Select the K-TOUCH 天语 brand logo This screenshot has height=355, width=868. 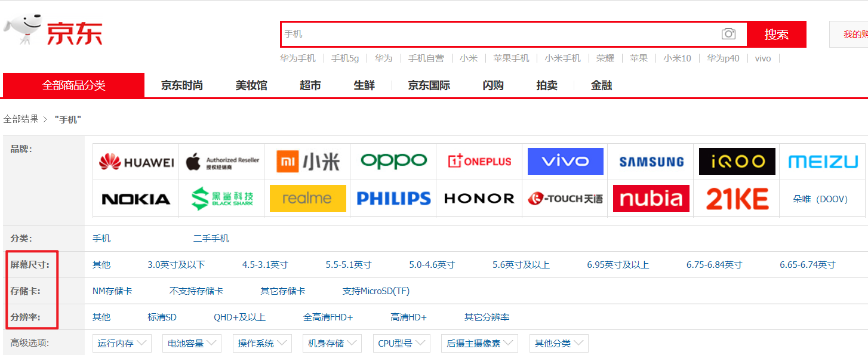pos(565,199)
